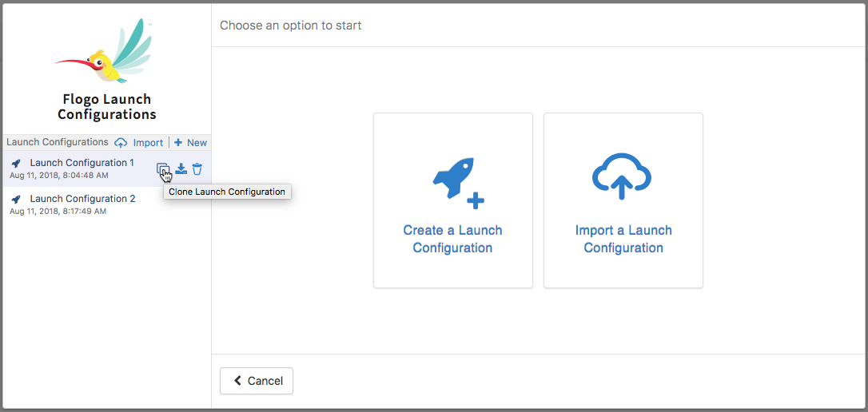868x412 pixels.
Task: Click the Clone icon for Launch Configuration 1
Action: pyautogui.click(x=162, y=168)
